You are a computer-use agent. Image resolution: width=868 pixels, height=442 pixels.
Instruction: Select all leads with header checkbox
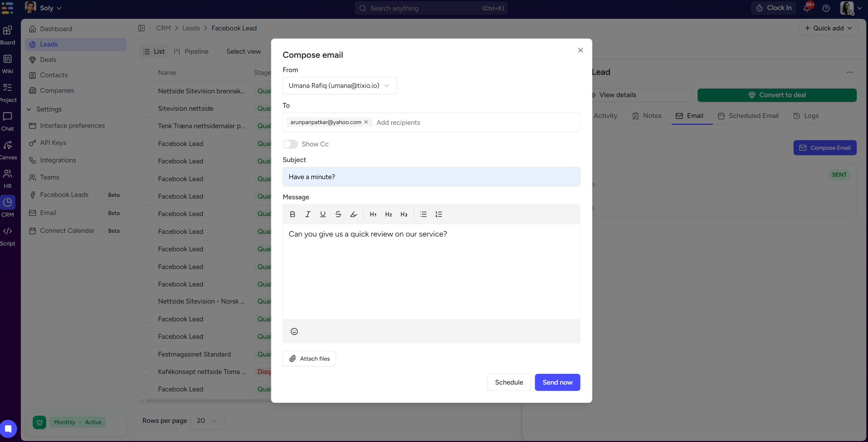click(146, 73)
